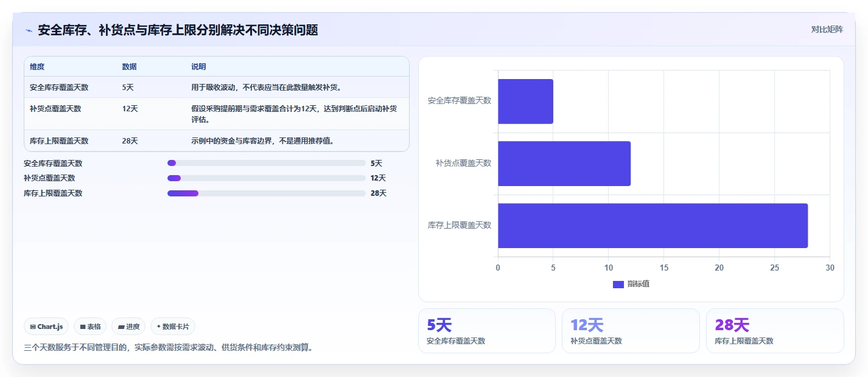This screenshot has height=377, width=868.
Task: Click the 库存上限覆盖天数 progress bar
Action: (x=266, y=193)
